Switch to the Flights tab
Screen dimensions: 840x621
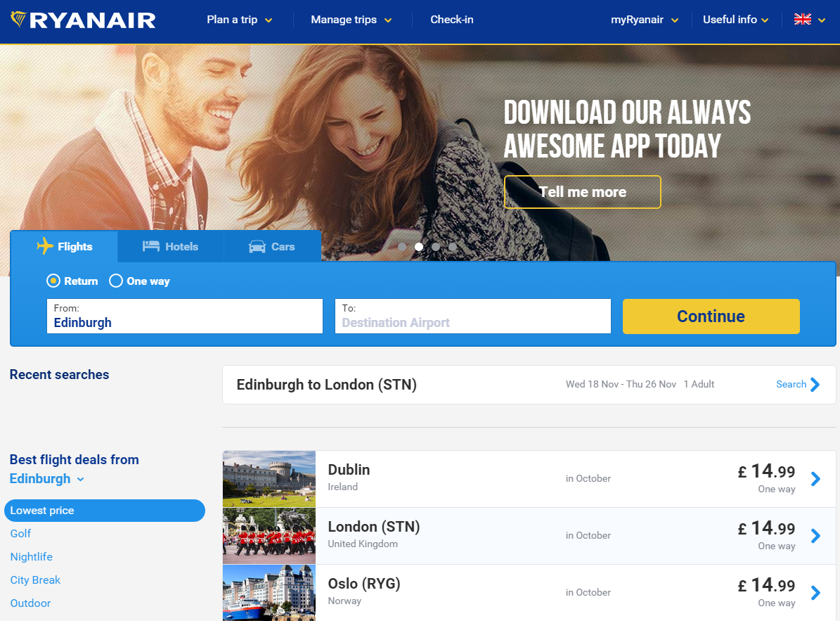pyautogui.click(x=64, y=246)
